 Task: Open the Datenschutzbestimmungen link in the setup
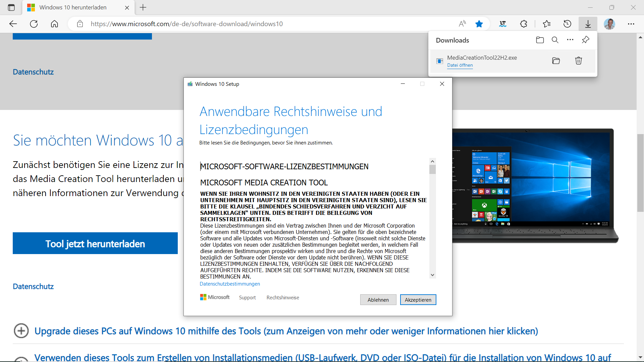[230, 284]
